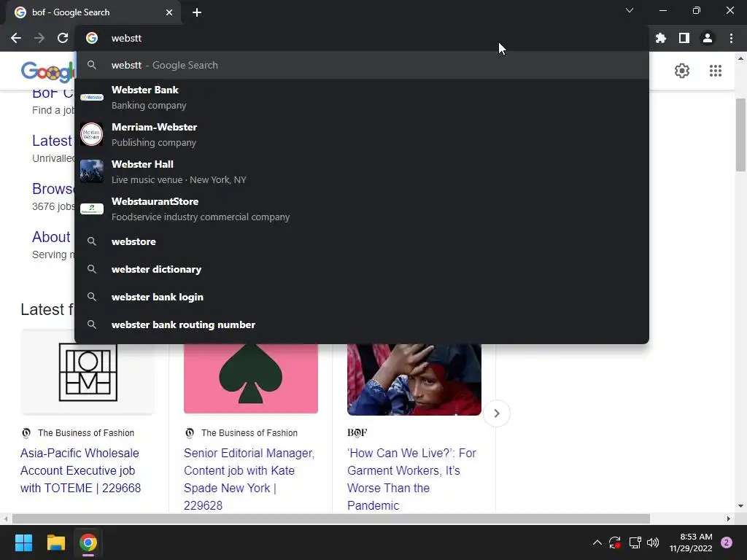Click the vertical page scrollbar thumb
Image resolution: width=747 pixels, height=560 pixels.
point(740,135)
